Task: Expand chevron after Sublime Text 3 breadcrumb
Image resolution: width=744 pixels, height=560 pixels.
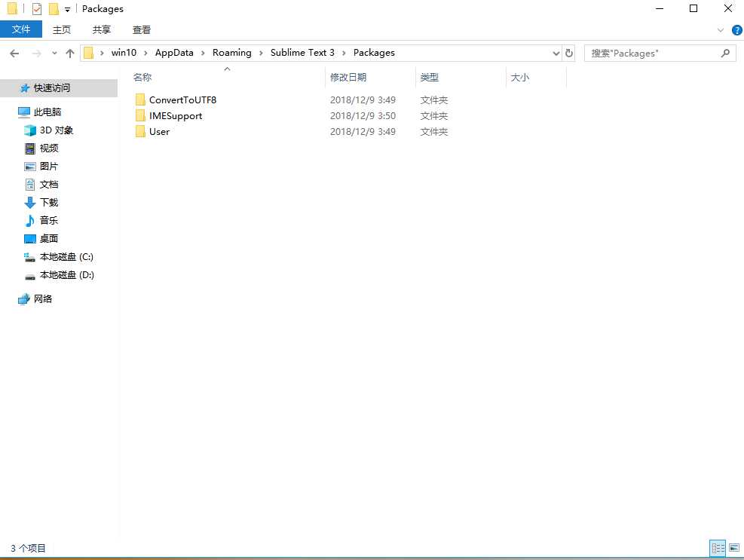Action: pyautogui.click(x=344, y=54)
